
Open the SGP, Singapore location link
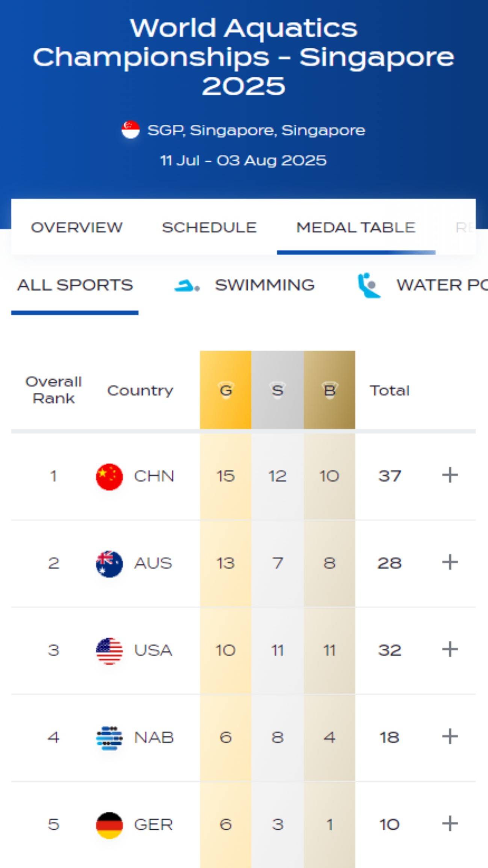point(256,130)
